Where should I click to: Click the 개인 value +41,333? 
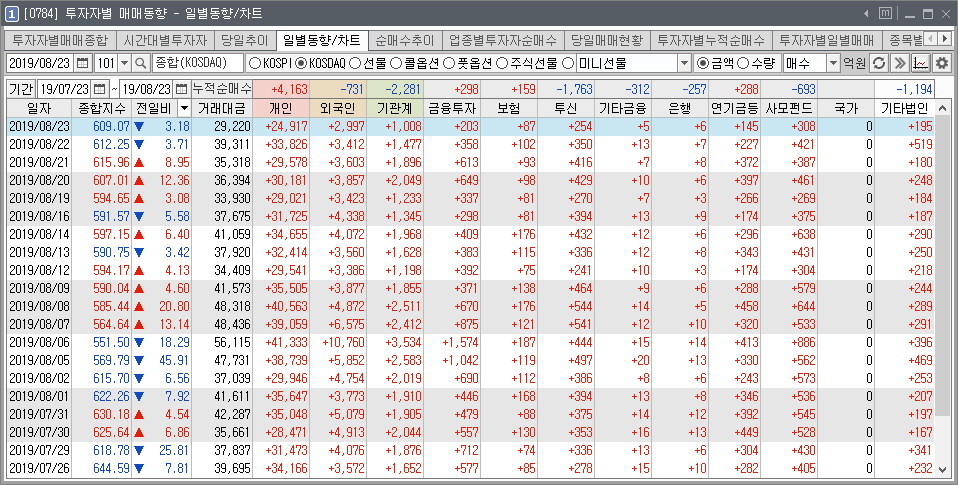tap(286, 342)
